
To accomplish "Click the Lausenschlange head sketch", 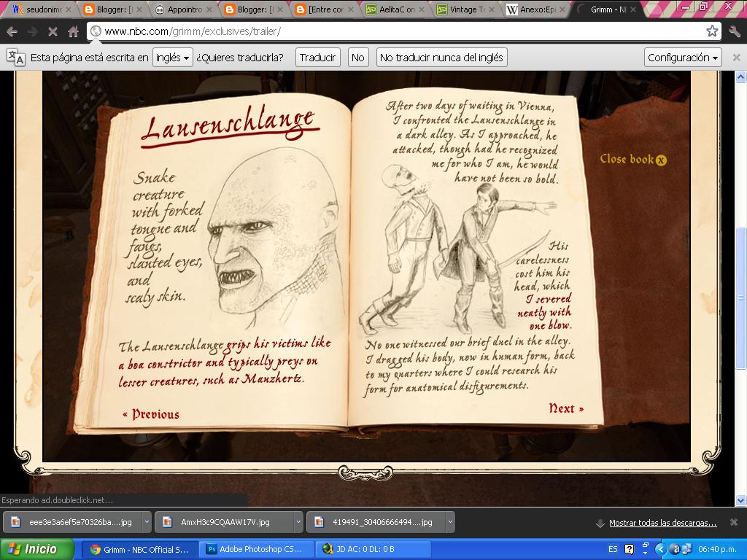I will pos(275,237).
